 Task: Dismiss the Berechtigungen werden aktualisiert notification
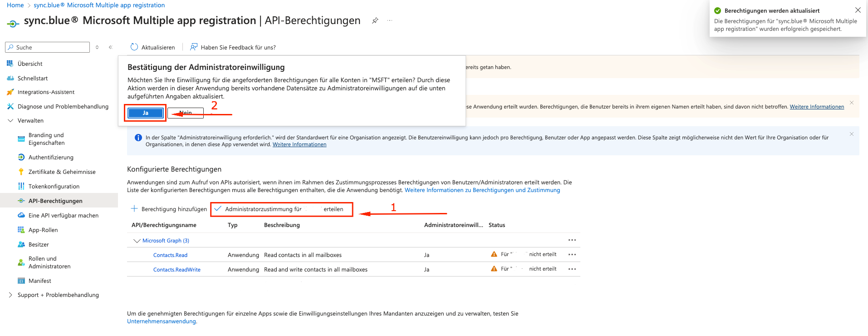pyautogui.click(x=858, y=10)
